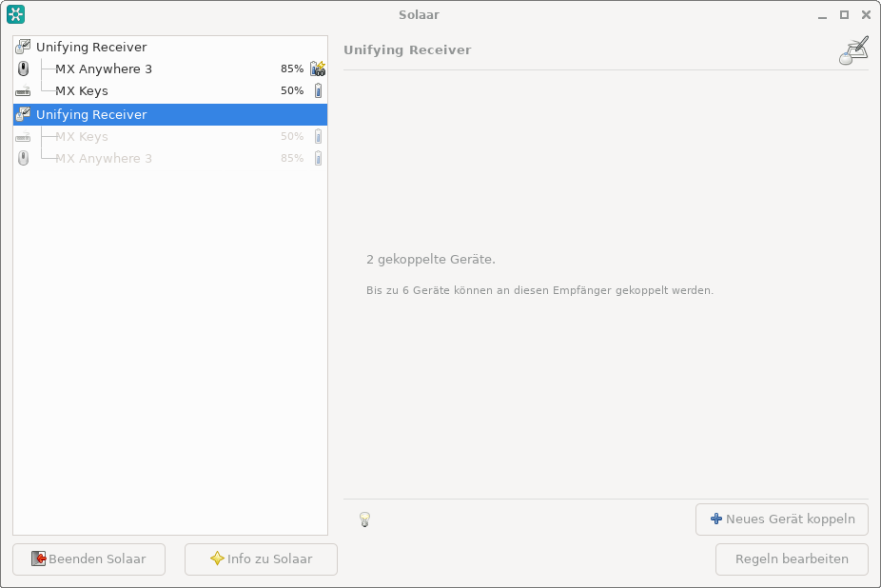Viewport: 881px width, 588px height.
Task: Click the charging battery icon at 85%
Action: point(318,69)
